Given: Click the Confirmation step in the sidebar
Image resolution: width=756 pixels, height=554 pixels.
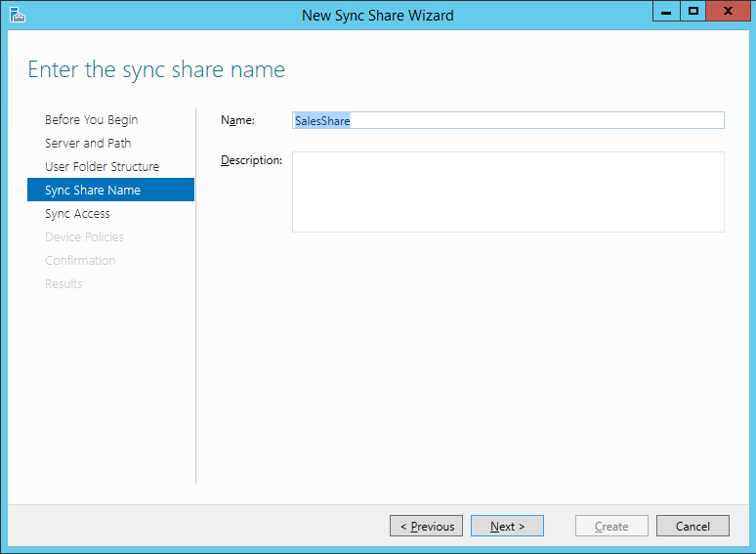Looking at the screenshot, I should click(80, 261).
